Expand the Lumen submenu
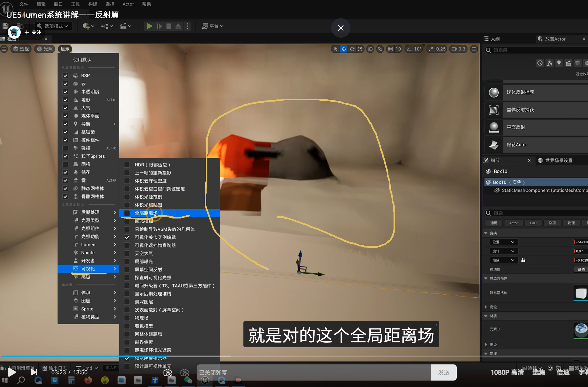588x387 pixels. click(x=88, y=245)
